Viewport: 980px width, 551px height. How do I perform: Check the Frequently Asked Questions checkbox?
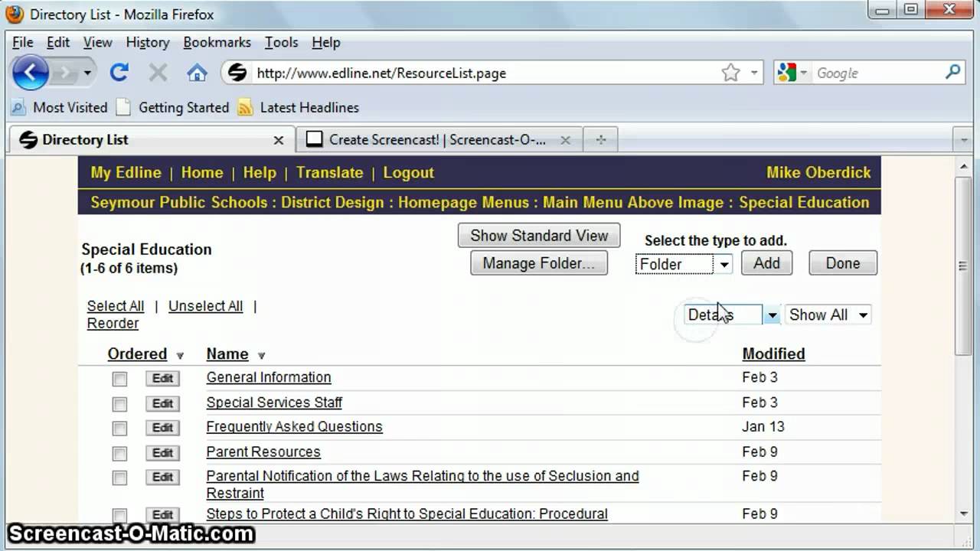point(119,429)
